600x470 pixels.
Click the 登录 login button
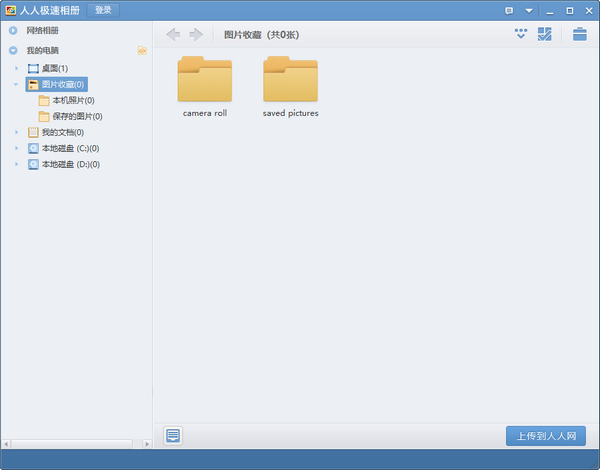click(103, 10)
